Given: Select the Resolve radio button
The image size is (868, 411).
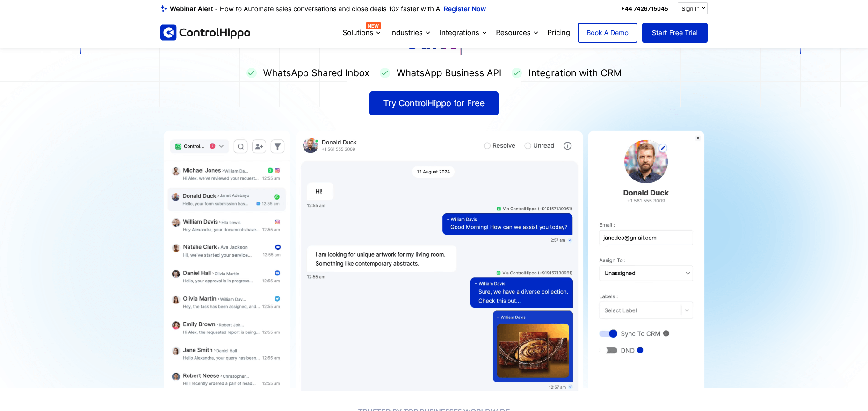Looking at the screenshot, I should (487, 146).
